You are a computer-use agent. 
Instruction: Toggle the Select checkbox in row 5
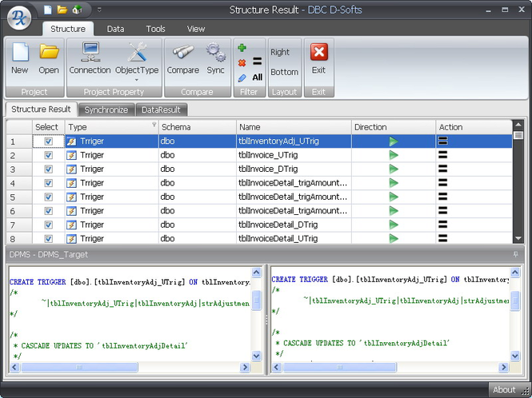49,197
